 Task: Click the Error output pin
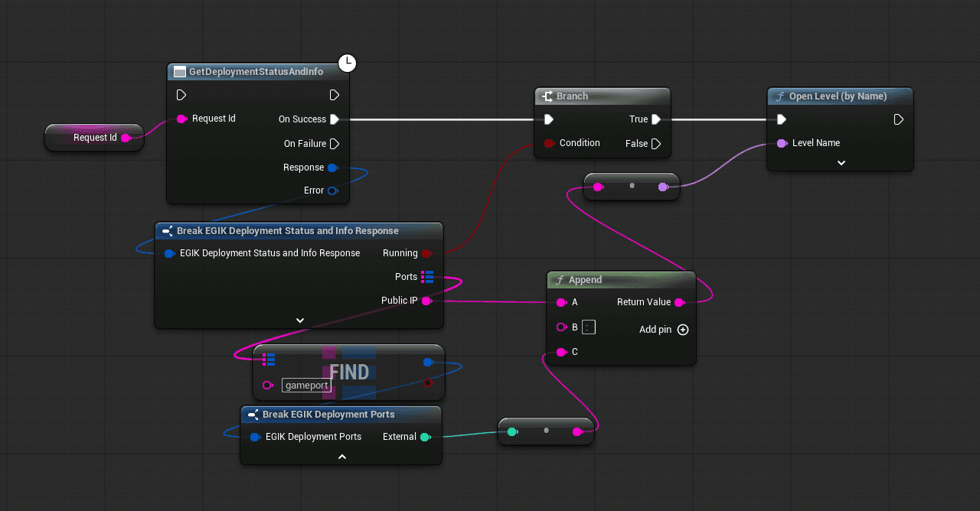[x=332, y=190]
